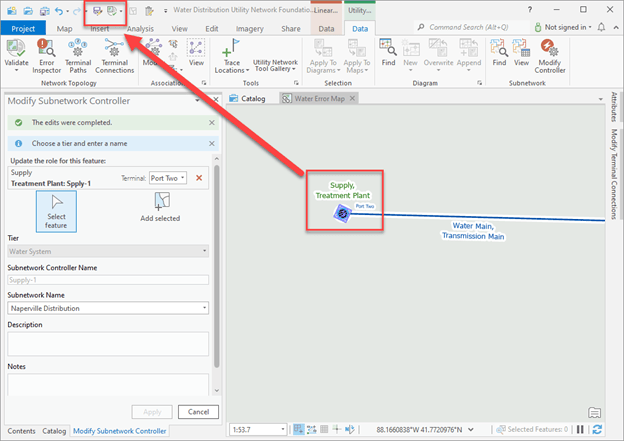Switch to the Share ribbon tab
Viewport: 624px width, 441px height.
(291, 29)
